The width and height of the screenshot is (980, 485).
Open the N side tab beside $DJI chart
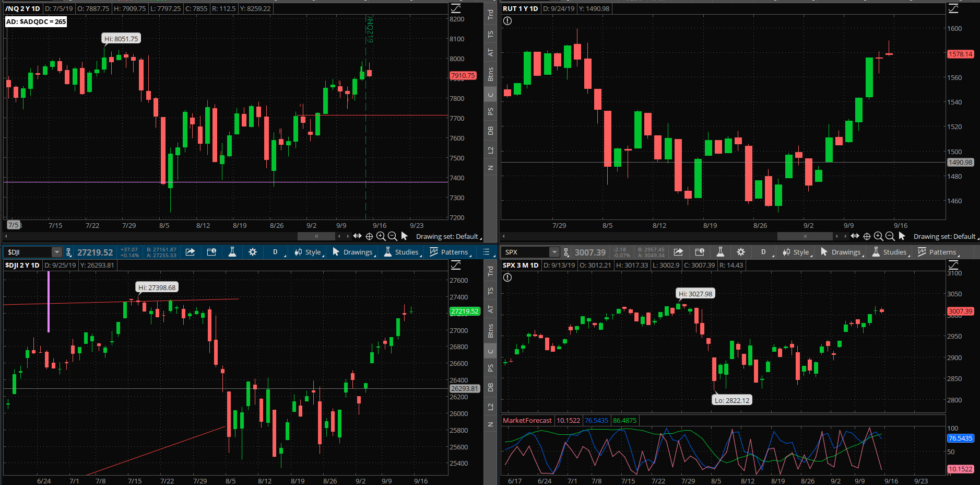(490, 424)
